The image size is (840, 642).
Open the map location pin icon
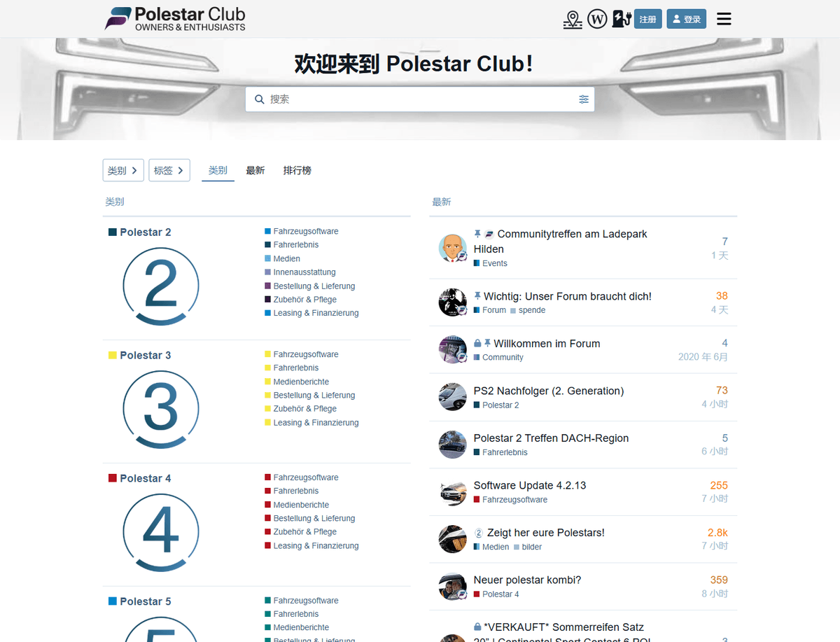[573, 19]
